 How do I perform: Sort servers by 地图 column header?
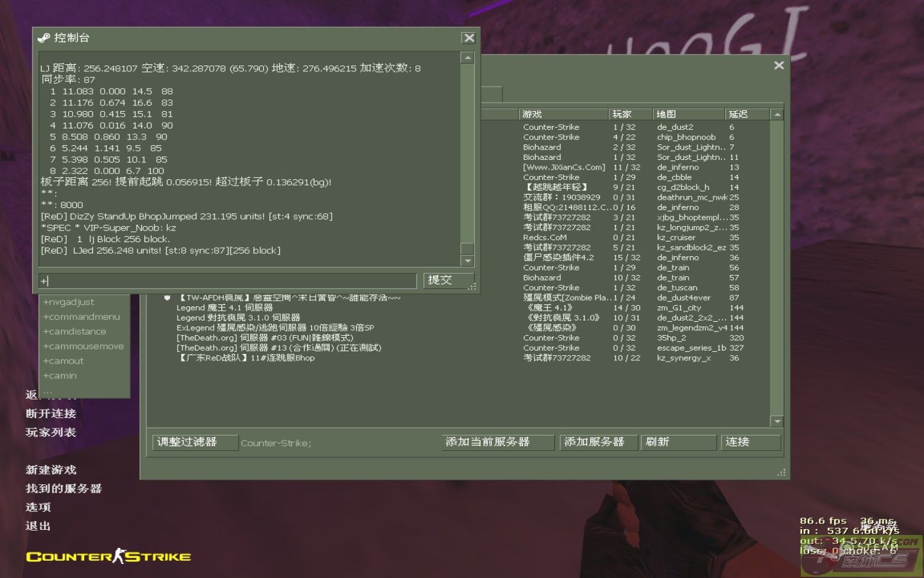point(688,114)
